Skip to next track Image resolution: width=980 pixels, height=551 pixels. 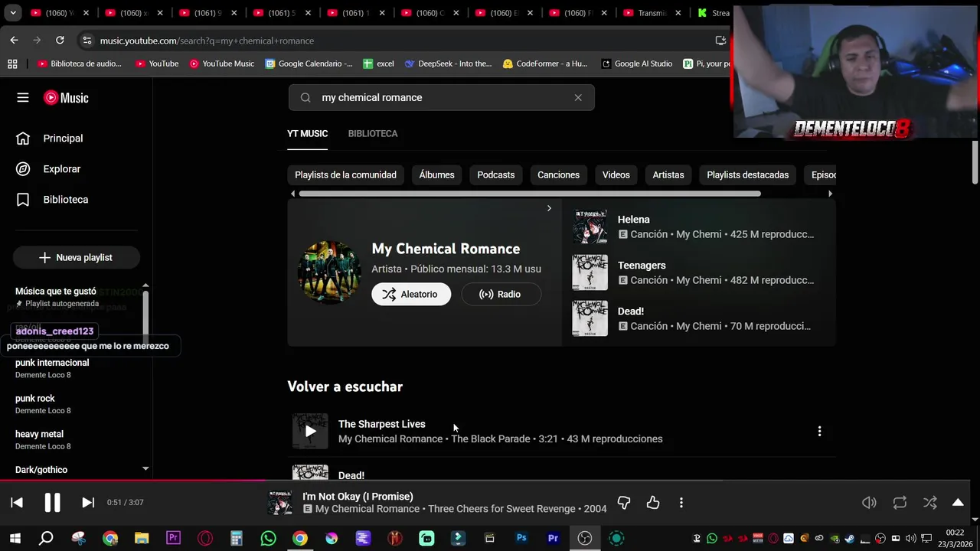(x=88, y=503)
